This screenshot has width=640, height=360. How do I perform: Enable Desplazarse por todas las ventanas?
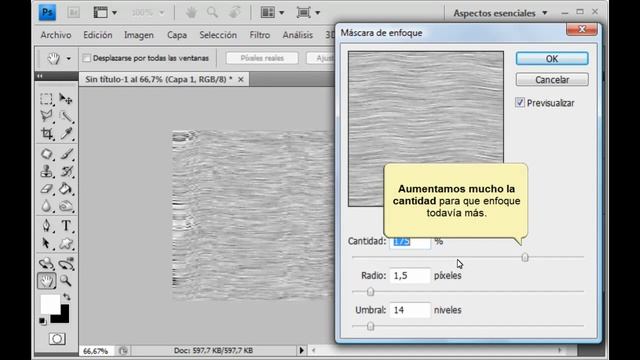87,58
